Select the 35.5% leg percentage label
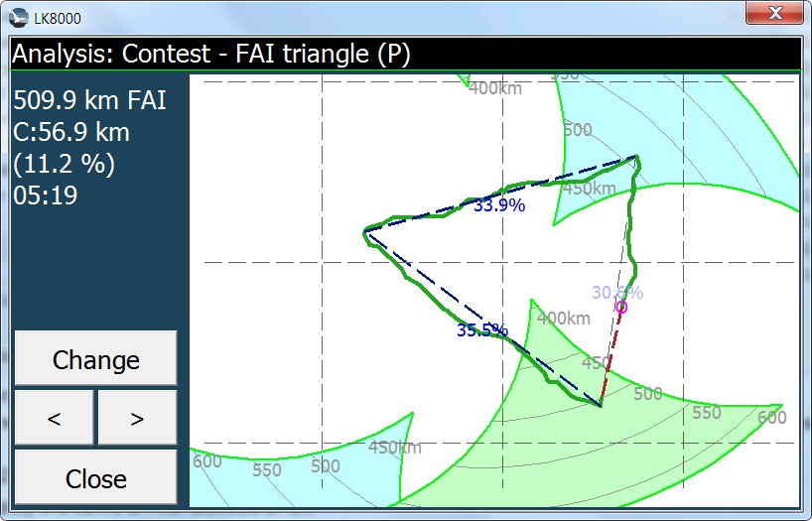Viewport: 812px width, 521px height. 482,330
